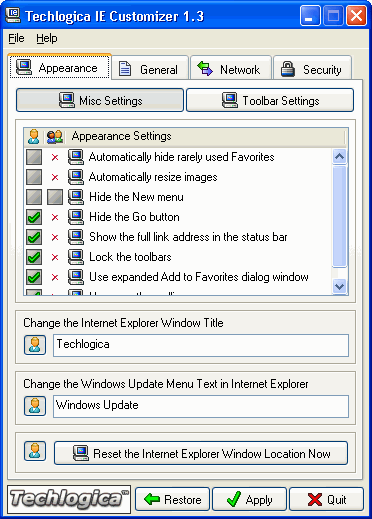
Task: Click Reset the Internet Explorer Window Location Now
Action: point(201,453)
